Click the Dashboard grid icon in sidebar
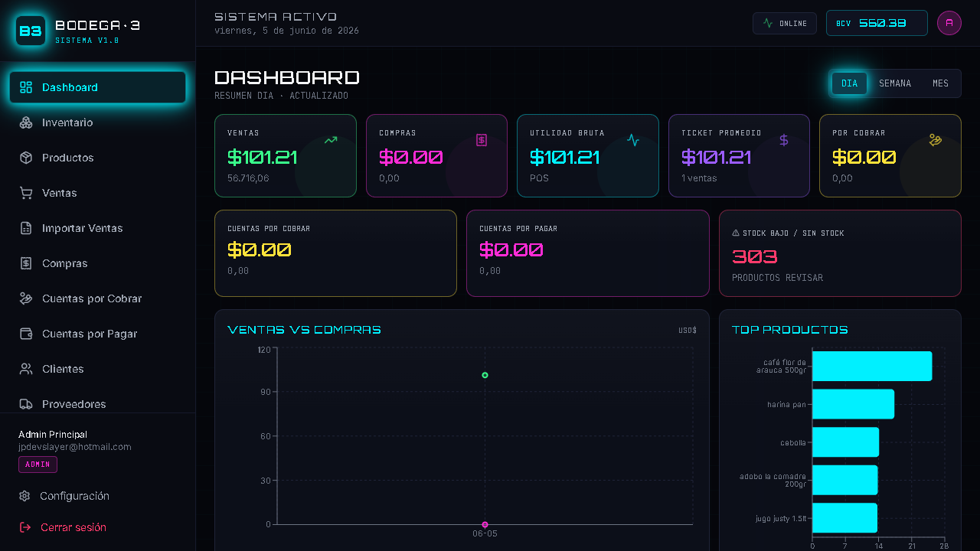The width and height of the screenshot is (980, 551). (x=26, y=87)
